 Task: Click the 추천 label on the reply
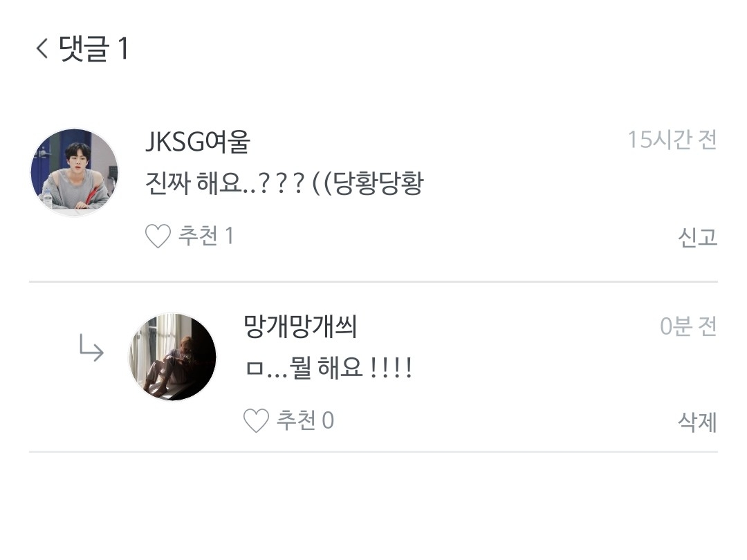(296, 420)
